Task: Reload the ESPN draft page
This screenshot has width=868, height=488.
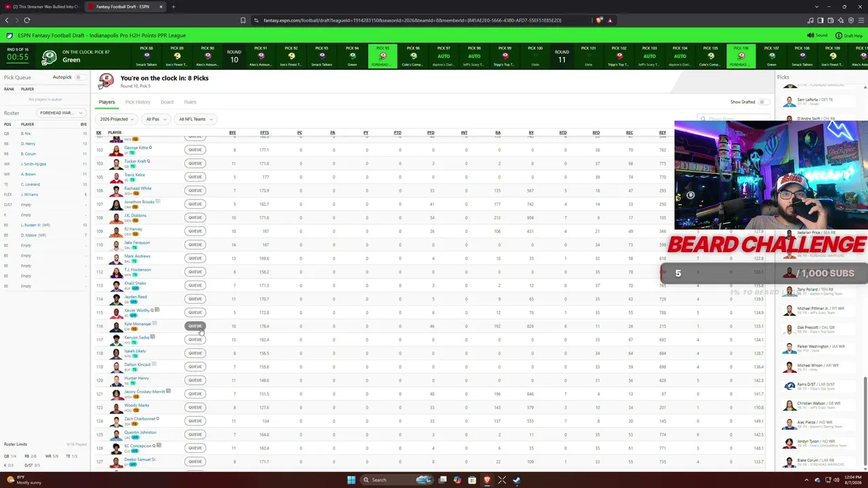Action: 27,20
